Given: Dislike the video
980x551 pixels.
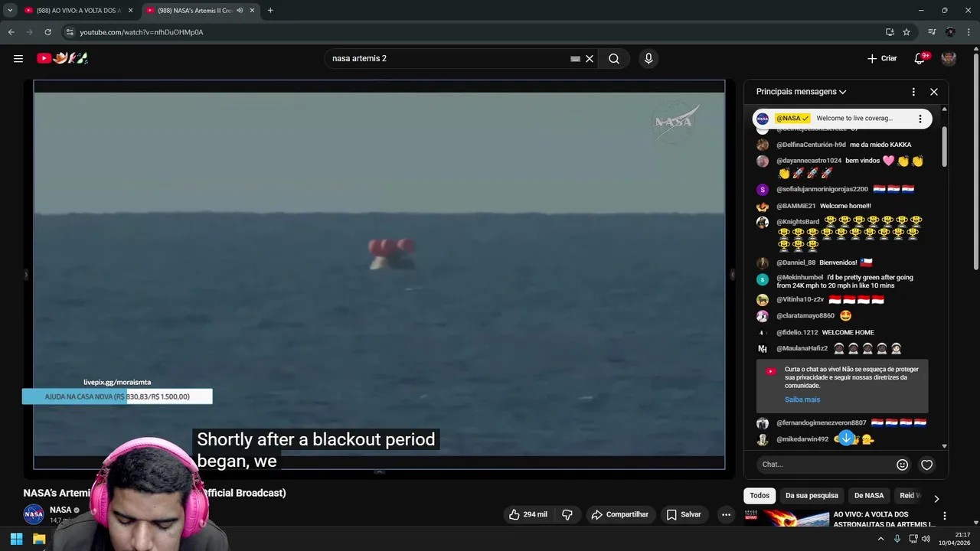Looking at the screenshot, I should [567, 514].
